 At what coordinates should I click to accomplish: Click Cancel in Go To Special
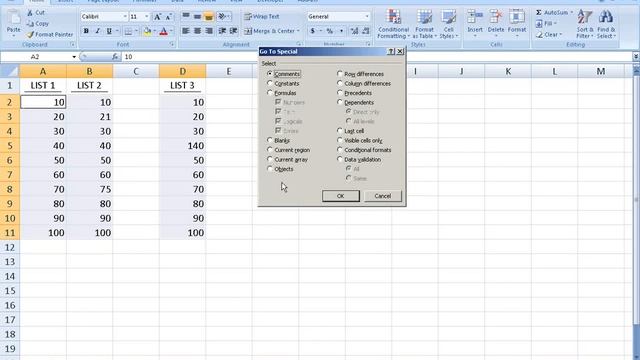(x=382, y=196)
